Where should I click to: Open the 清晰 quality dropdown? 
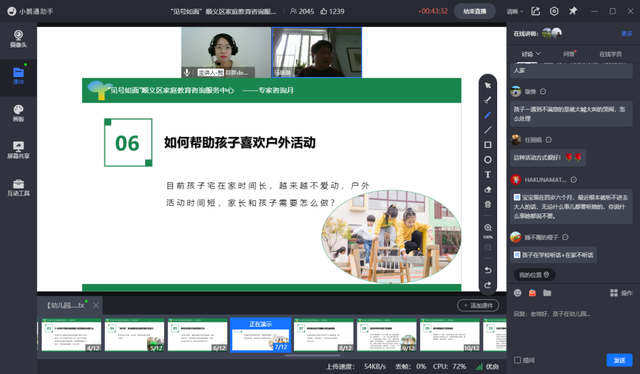515,11
